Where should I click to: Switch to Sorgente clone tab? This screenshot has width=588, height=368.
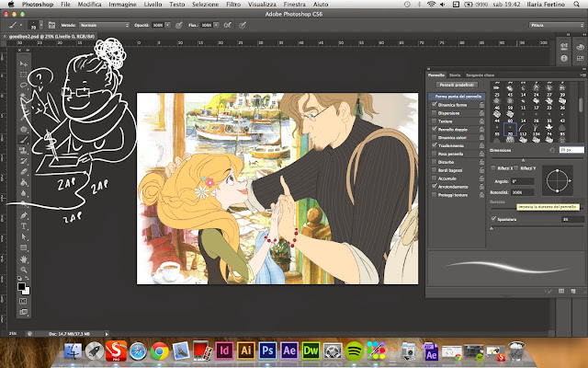point(480,75)
